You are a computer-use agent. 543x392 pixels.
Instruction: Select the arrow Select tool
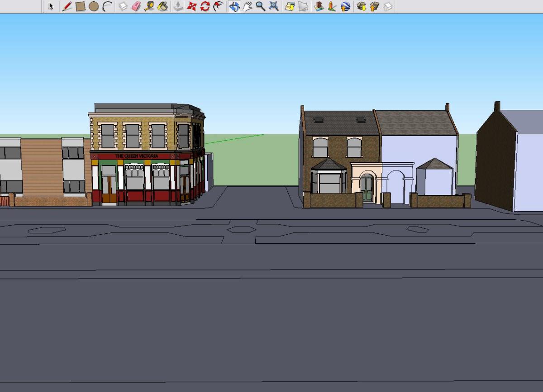tap(51, 6)
